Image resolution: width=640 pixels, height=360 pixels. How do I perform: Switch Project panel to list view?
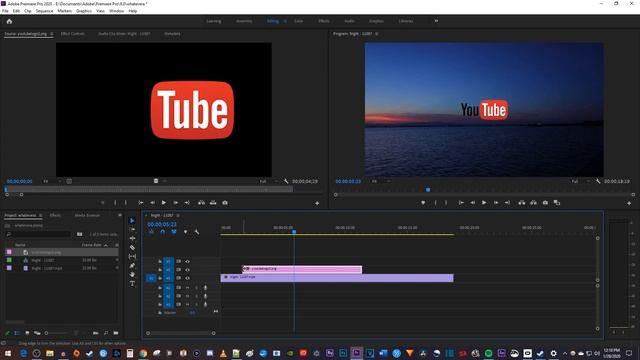pos(17,333)
